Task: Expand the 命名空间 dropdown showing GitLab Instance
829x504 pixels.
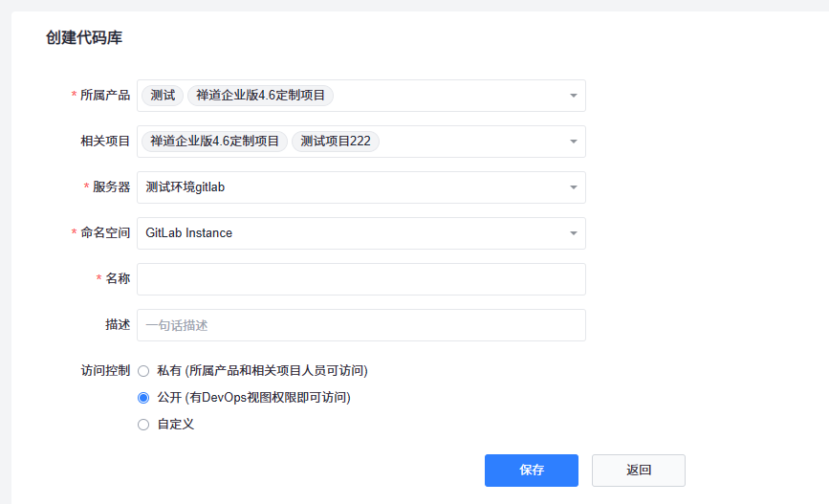Action: click(361, 233)
